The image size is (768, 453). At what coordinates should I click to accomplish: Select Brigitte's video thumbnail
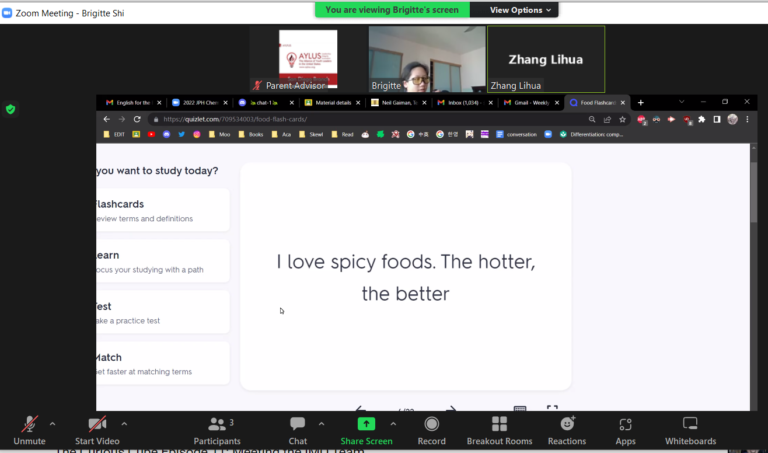coord(427,59)
